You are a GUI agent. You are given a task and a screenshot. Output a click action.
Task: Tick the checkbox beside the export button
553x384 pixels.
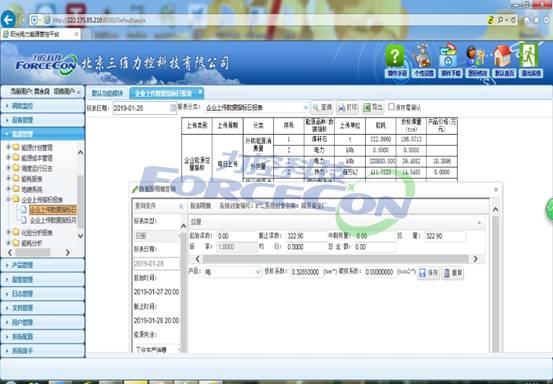click(391, 106)
